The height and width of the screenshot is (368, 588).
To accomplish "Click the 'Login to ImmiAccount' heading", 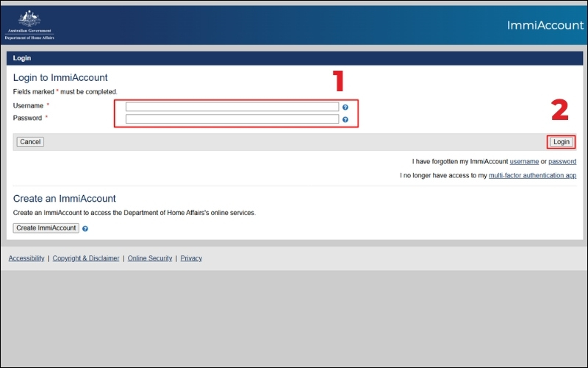I will (x=60, y=77).
